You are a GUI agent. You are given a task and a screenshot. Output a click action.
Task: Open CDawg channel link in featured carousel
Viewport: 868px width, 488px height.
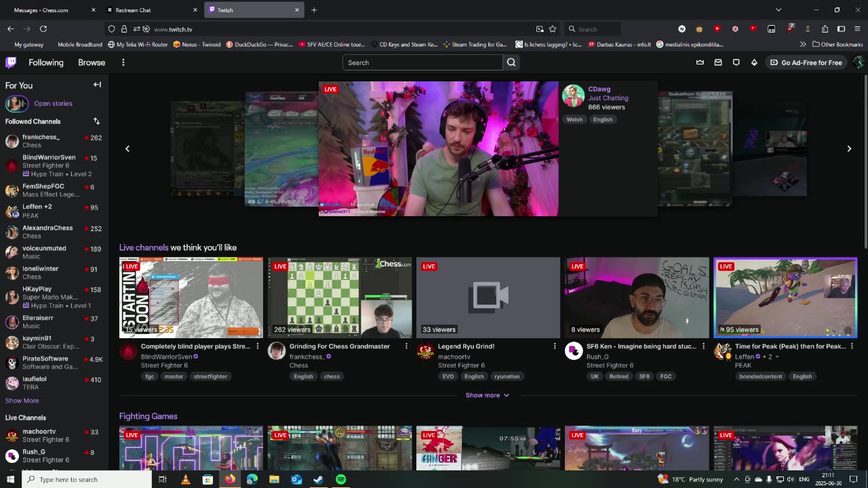[599, 89]
